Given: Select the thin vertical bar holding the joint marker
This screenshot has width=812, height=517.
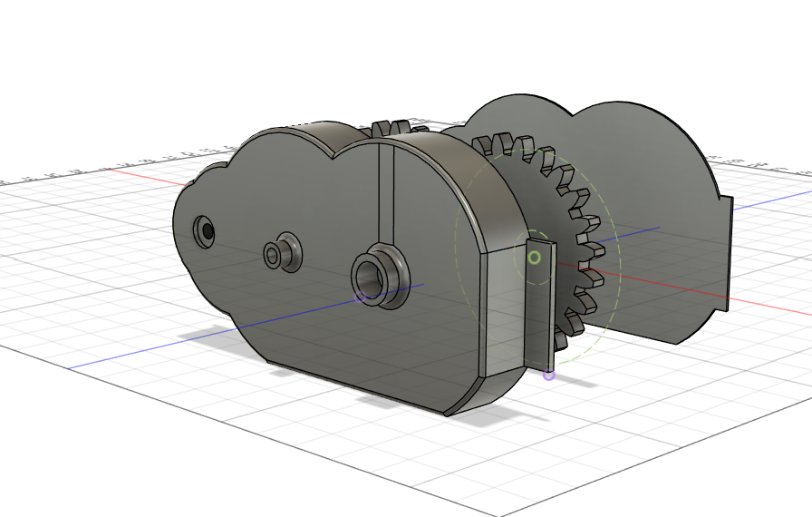Looking at the screenshot, I should tap(542, 306).
